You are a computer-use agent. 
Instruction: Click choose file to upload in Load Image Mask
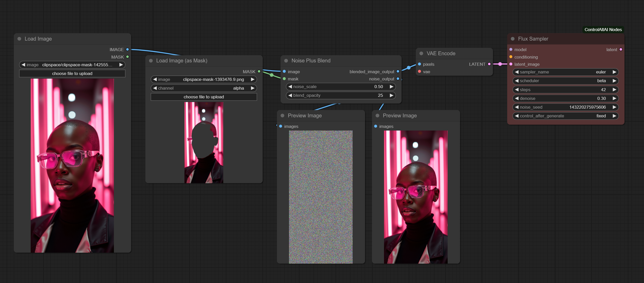point(204,97)
